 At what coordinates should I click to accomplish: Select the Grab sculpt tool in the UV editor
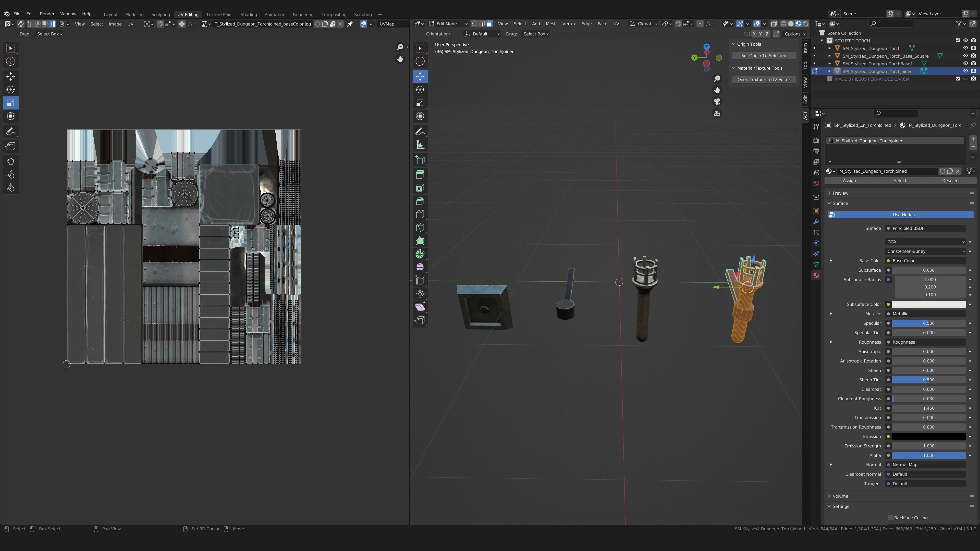click(x=11, y=162)
